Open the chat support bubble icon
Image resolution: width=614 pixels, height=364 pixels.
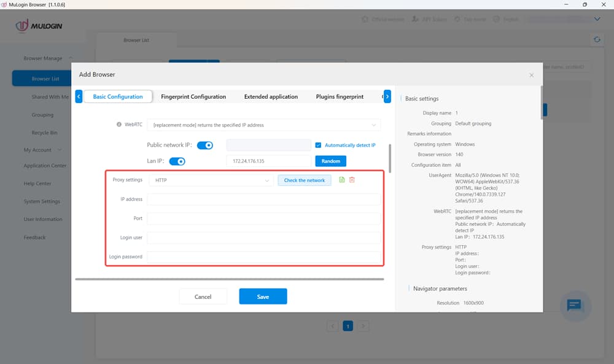pos(575,306)
